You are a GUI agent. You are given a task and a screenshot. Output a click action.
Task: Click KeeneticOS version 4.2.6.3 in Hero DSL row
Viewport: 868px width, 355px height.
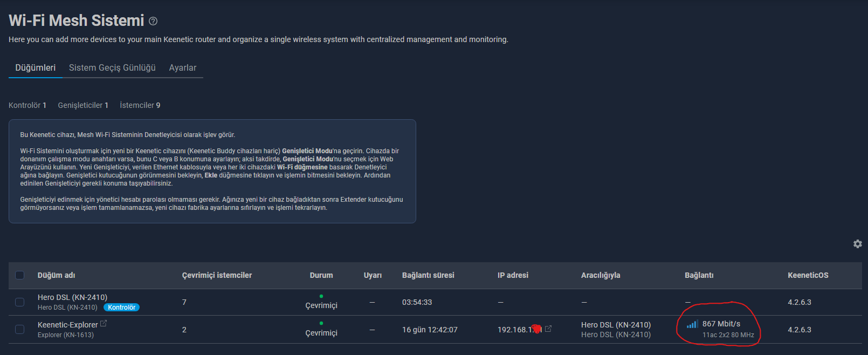pos(800,302)
